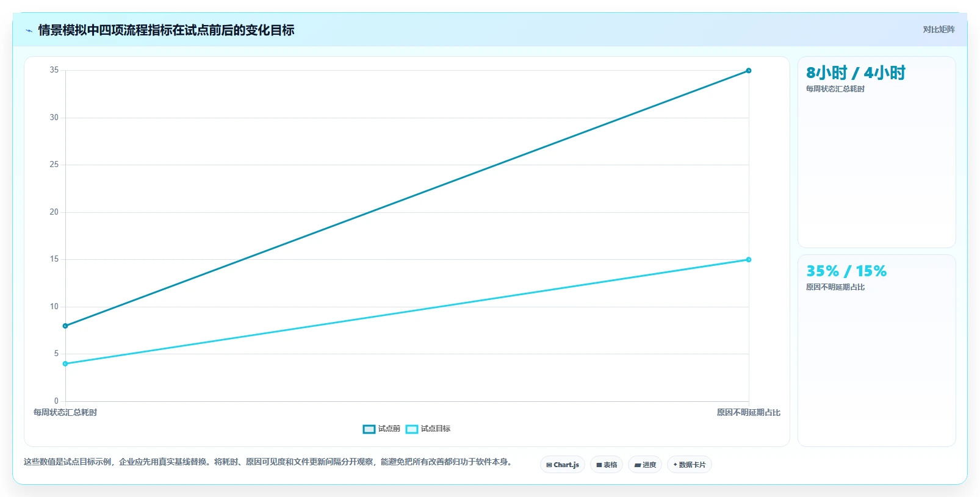Screen dimensions: 980x497
Task: Click the 试点目标 data point at 4
Action: pyautogui.click(x=65, y=363)
